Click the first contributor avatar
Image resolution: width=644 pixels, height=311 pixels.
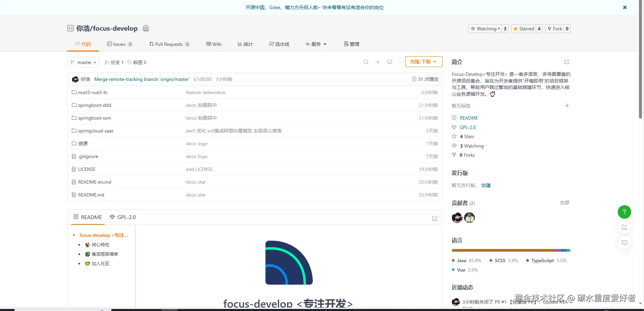click(x=457, y=217)
